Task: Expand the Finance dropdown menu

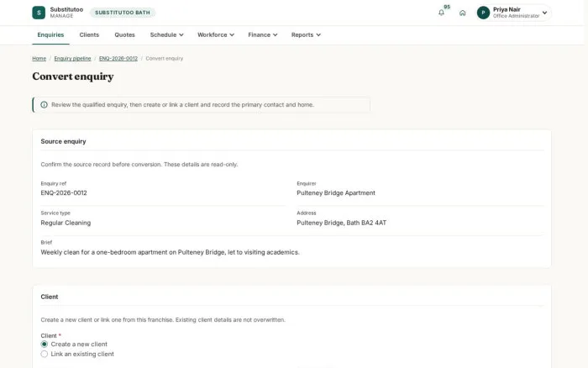Action: coord(262,35)
